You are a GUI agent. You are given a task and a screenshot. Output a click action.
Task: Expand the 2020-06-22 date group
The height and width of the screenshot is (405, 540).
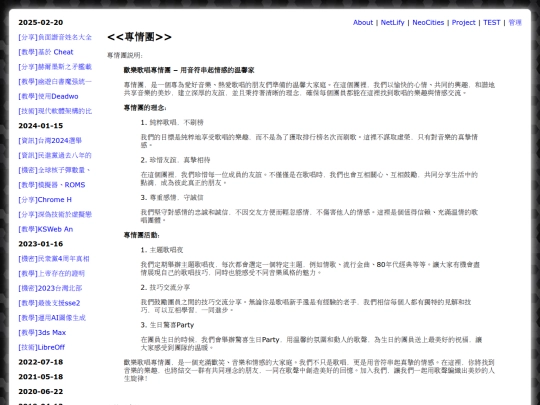[41, 392]
